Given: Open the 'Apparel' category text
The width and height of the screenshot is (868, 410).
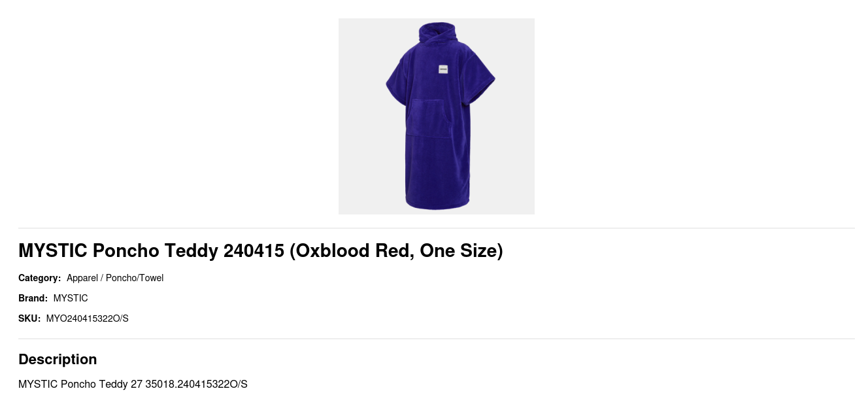Looking at the screenshot, I should pos(82,278).
